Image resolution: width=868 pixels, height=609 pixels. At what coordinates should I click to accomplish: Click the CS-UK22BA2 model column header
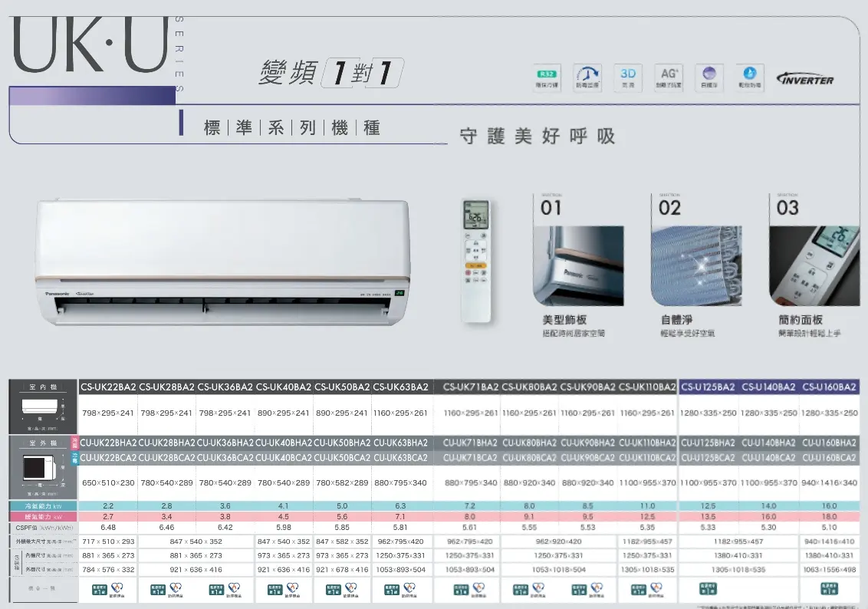[109, 387]
